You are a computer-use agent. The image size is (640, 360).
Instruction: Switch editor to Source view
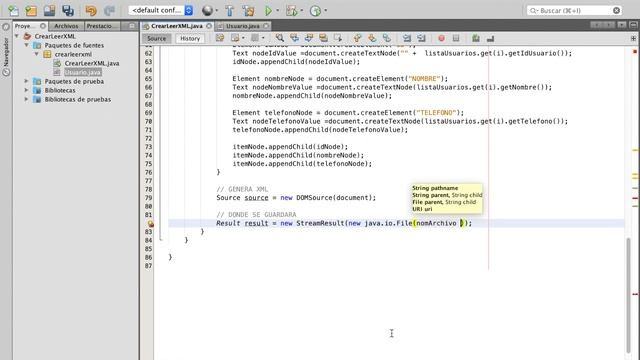click(157, 38)
